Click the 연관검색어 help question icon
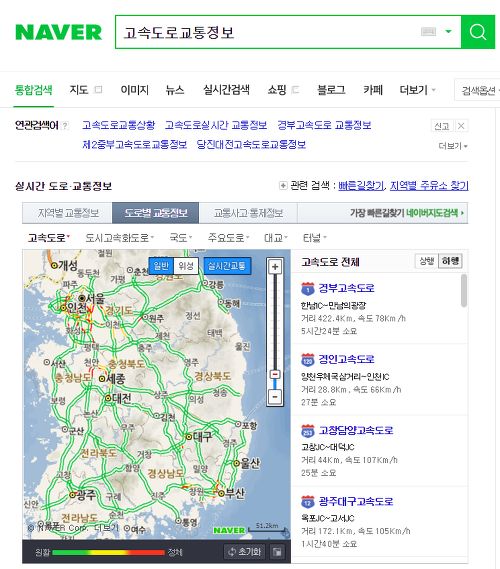 65,126
